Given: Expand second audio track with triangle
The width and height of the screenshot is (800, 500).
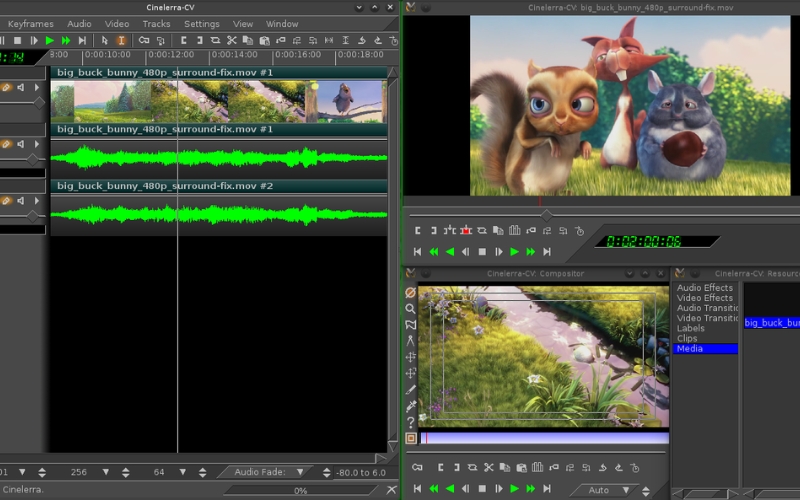Looking at the screenshot, I should pos(37,201).
